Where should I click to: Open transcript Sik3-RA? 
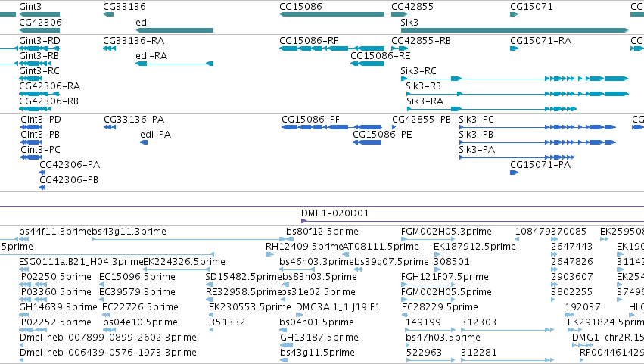(x=425, y=101)
